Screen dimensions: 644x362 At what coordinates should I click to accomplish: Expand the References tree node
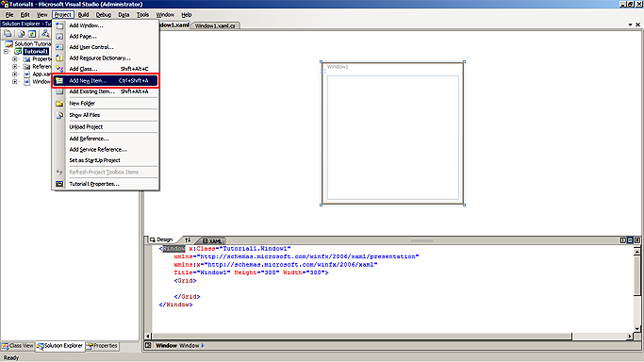(15, 67)
